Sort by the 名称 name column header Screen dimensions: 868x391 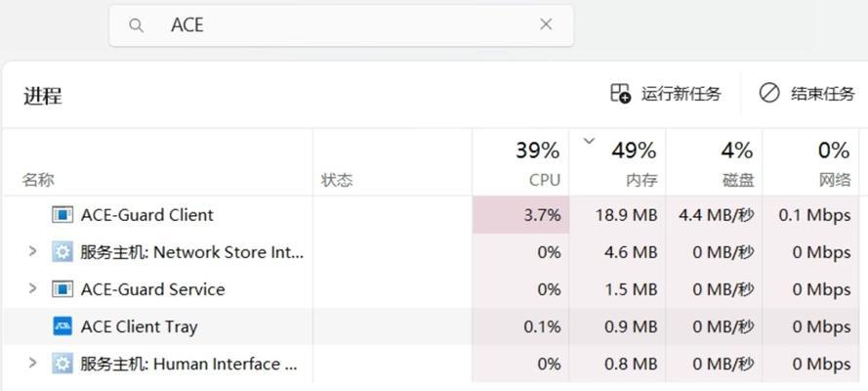(158, 163)
